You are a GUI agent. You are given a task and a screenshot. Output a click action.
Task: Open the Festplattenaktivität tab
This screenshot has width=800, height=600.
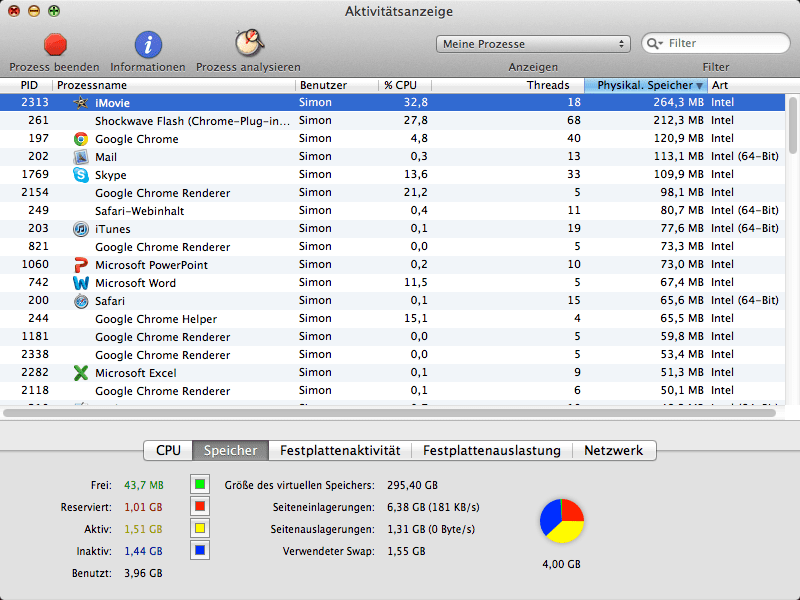coord(340,451)
